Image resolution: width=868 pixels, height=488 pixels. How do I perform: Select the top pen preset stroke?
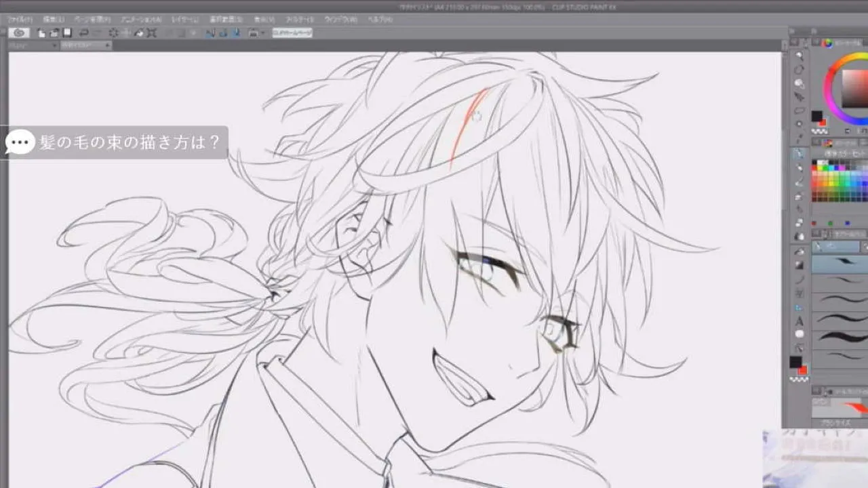click(x=840, y=262)
